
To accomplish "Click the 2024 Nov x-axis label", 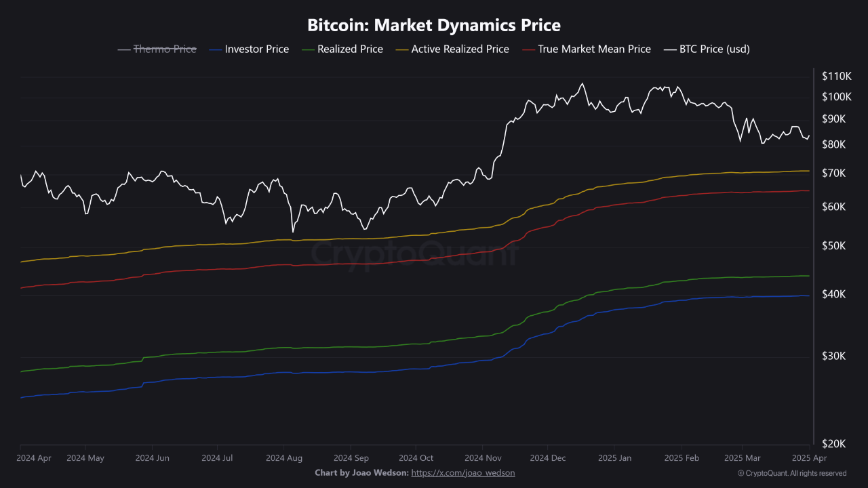I will (x=483, y=458).
